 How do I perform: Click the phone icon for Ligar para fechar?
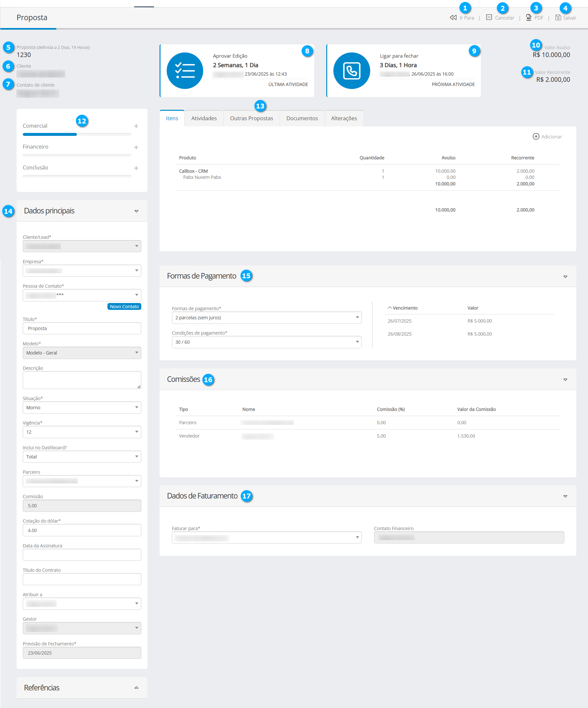pyautogui.click(x=351, y=71)
